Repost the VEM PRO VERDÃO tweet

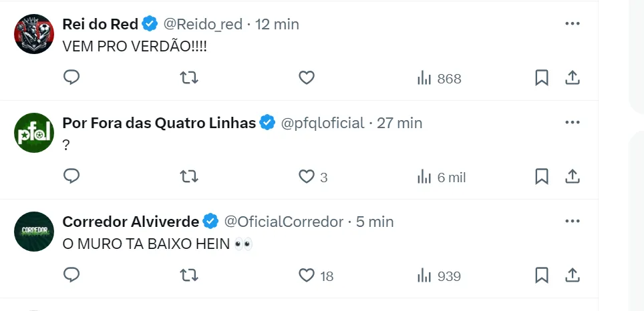click(x=190, y=78)
